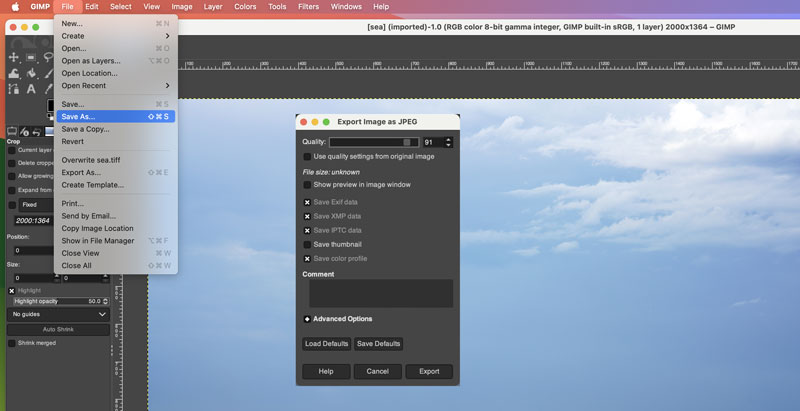Choose the Free Select lasso tool
This screenshot has height=411, width=800.
[48, 57]
